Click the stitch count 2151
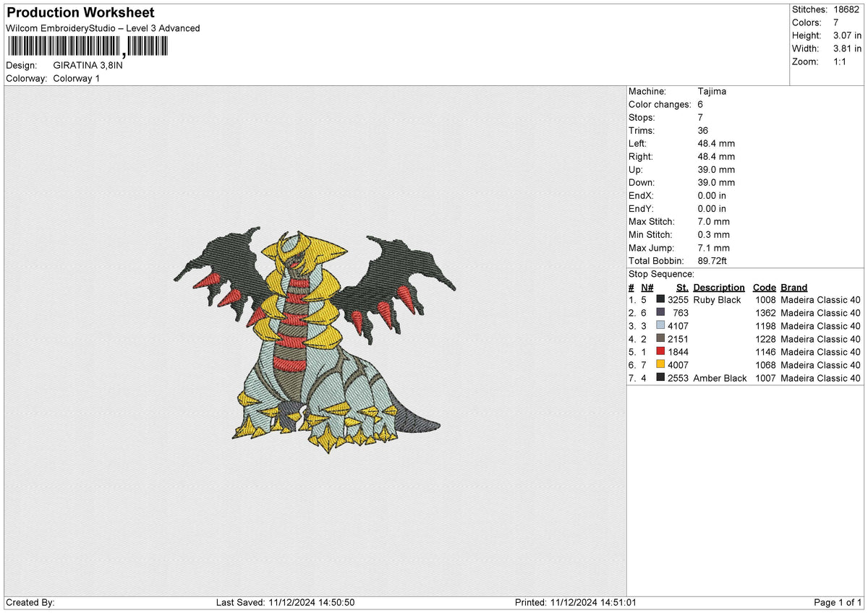868x613 pixels. (x=678, y=339)
